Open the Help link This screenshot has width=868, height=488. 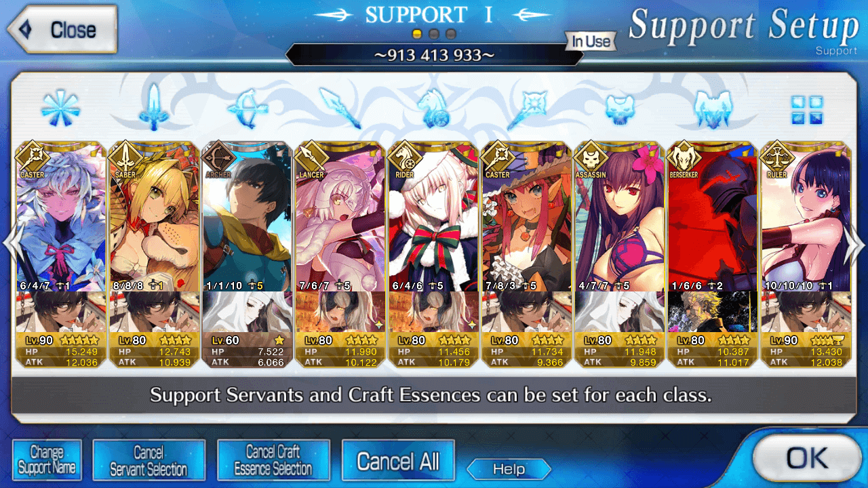[509, 469]
